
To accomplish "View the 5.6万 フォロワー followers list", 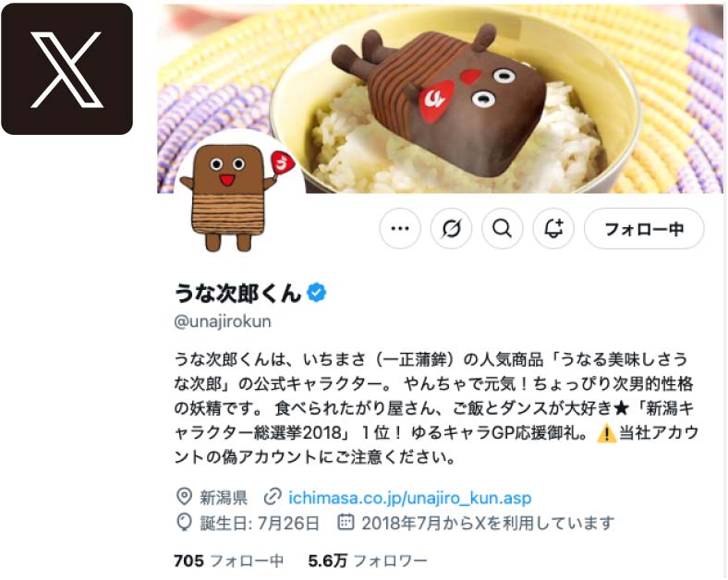I will click(368, 561).
